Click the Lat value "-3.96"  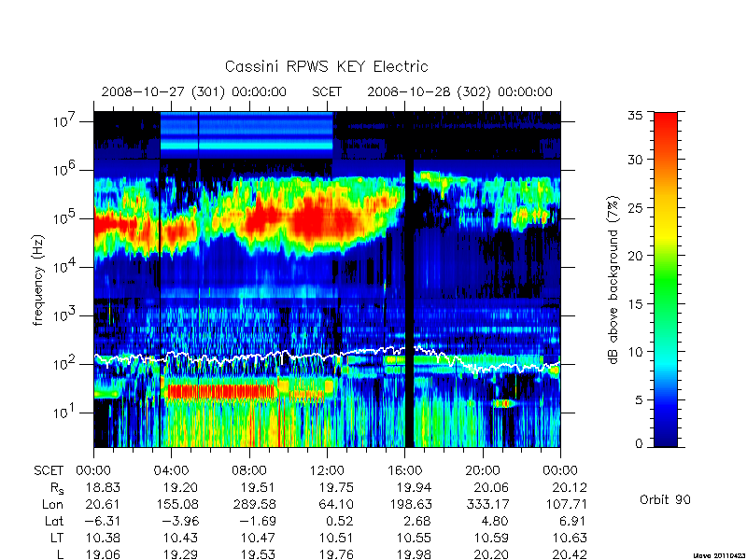tap(180, 521)
